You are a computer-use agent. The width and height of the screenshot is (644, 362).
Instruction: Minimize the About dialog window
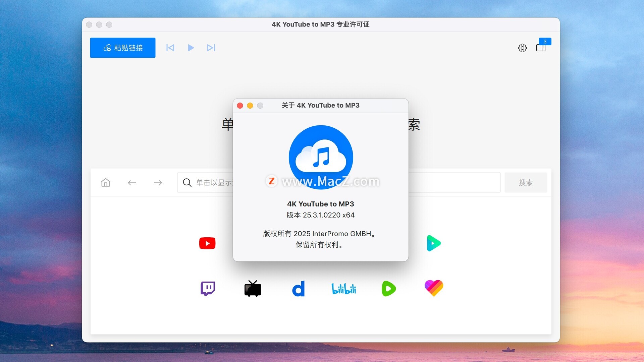click(x=250, y=106)
